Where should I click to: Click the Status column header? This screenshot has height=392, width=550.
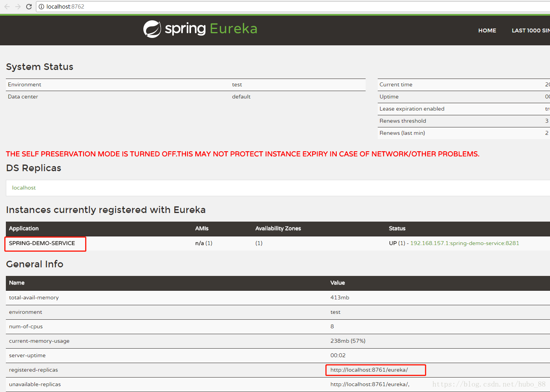tap(397, 229)
